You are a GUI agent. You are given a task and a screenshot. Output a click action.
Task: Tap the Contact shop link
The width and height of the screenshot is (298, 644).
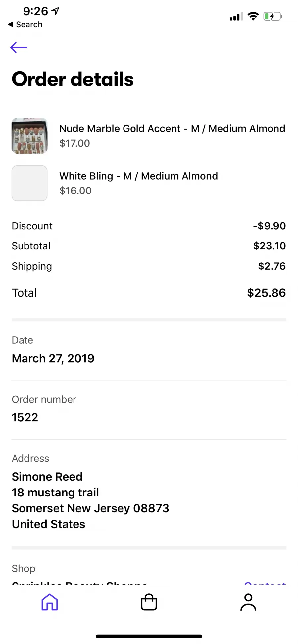[x=265, y=583]
